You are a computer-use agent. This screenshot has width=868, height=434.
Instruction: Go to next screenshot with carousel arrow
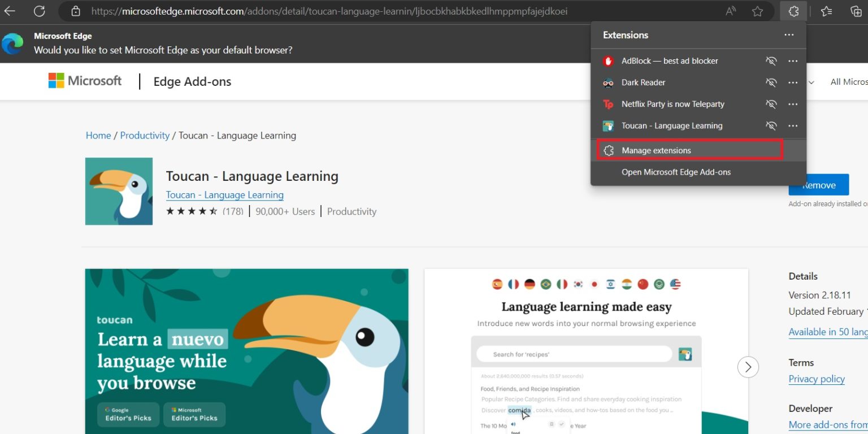pyautogui.click(x=748, y=367)
